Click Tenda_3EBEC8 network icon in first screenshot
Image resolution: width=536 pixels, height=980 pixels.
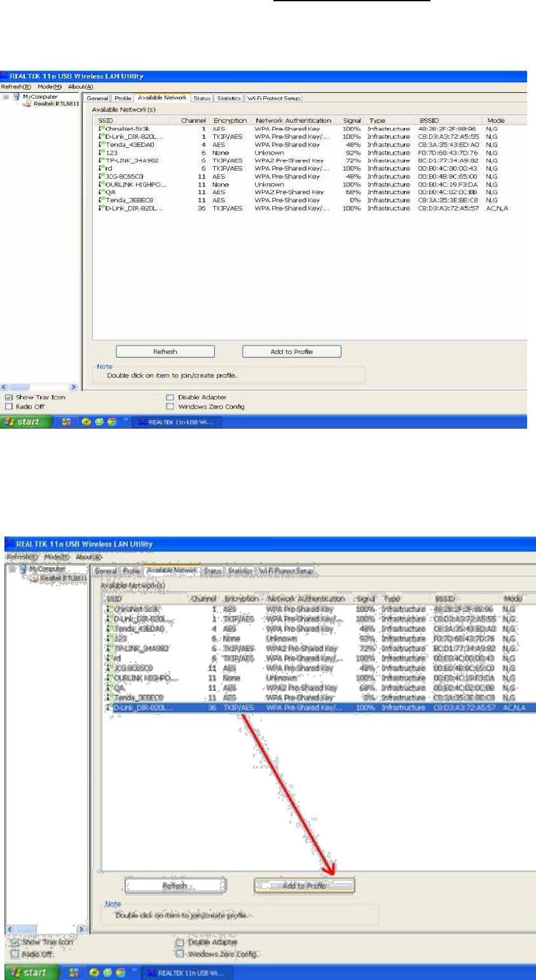click(x=102, y=200)
